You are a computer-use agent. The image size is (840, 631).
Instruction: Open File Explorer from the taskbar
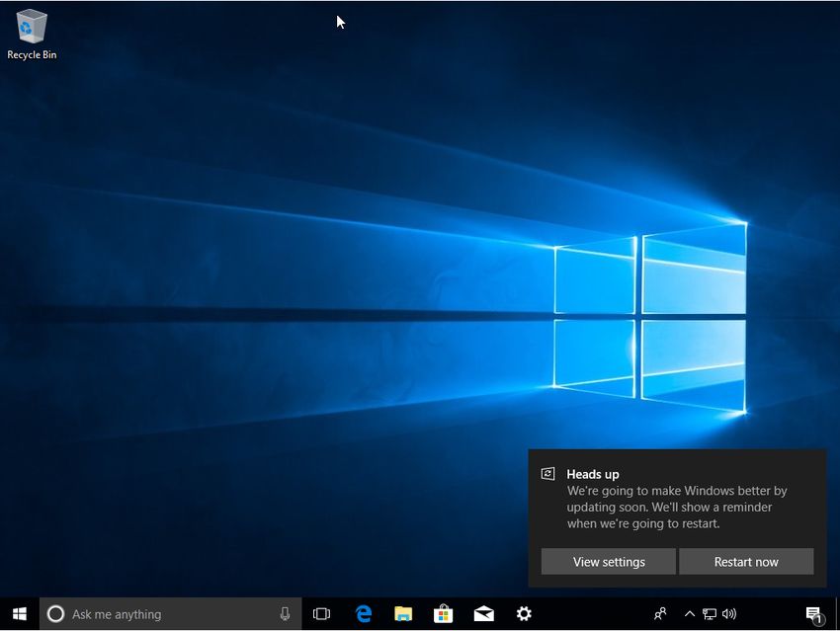pos(403,614)
